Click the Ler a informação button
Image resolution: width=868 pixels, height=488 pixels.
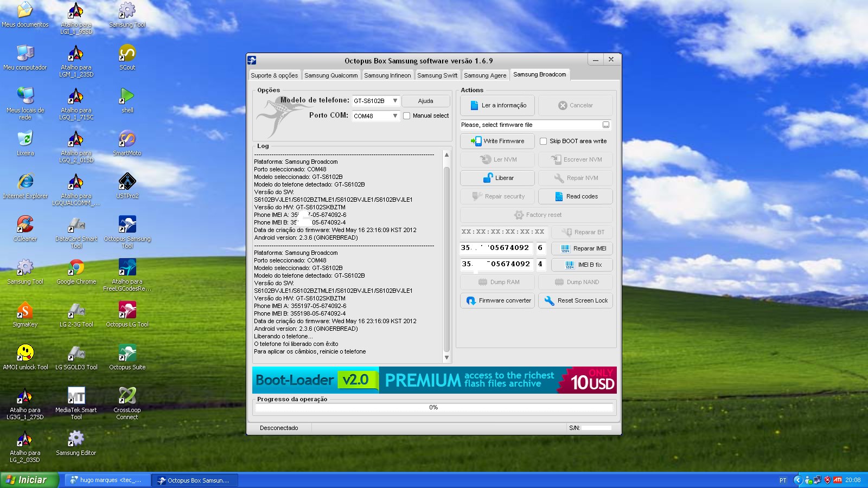497,105
